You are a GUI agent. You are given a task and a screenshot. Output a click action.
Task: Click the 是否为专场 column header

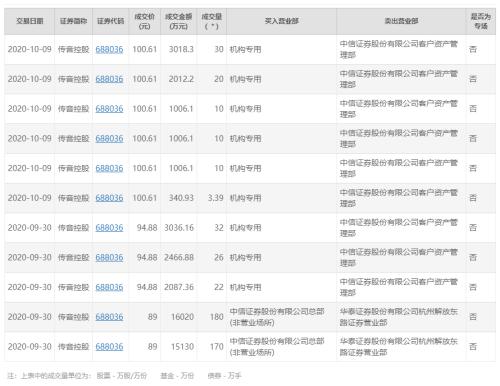pyautogui.click(x=481, y=21)
